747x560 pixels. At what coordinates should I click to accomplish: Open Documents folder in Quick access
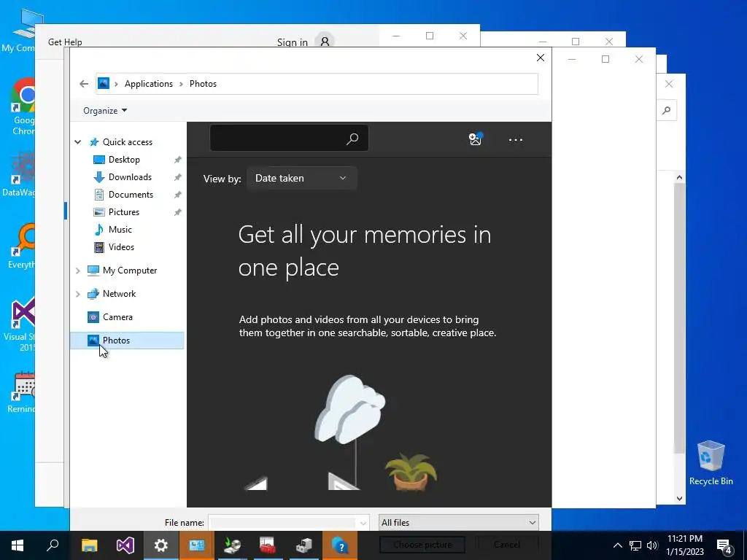click(131, 194)
